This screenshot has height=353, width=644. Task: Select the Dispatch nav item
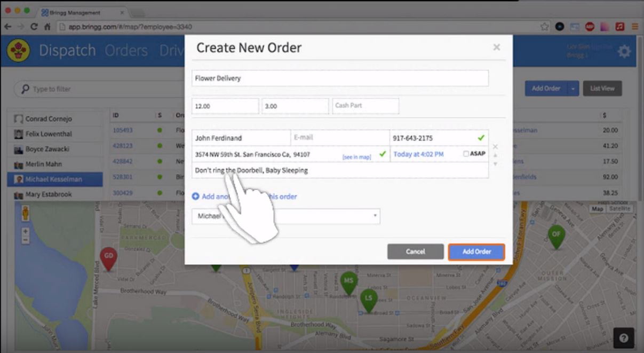(67, 51)
